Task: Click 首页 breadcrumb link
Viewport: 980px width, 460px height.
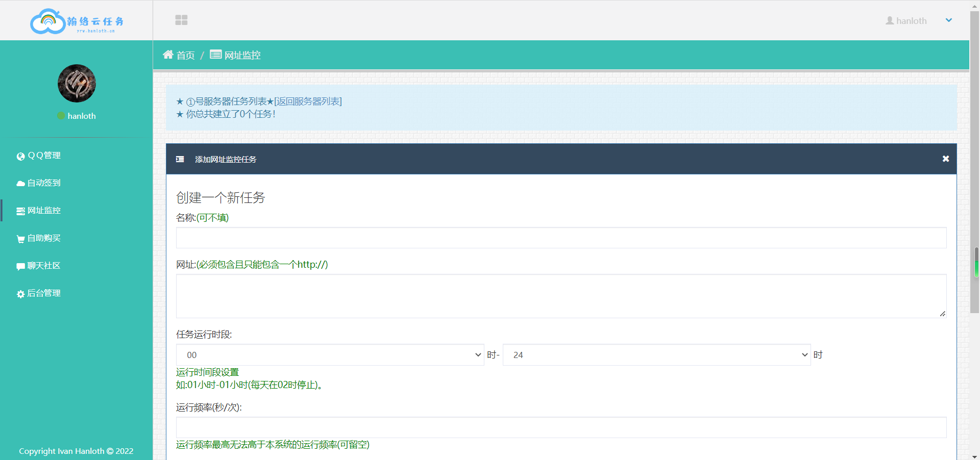Action: pyautogui.click(x=185, y=55)
